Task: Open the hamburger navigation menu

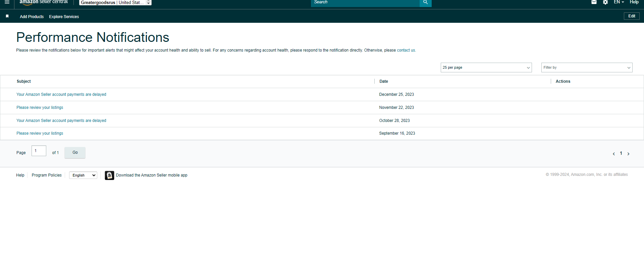Action: (x=7, y=2)
